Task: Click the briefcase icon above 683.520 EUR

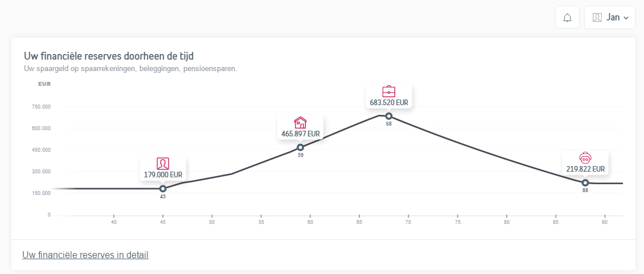Action: [x=389, y=91]
